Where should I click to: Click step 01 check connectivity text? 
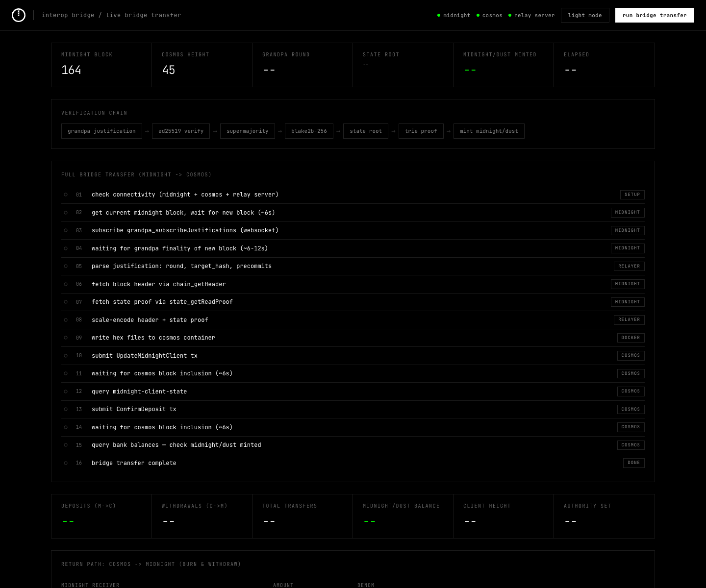click(x=185, y=195)
